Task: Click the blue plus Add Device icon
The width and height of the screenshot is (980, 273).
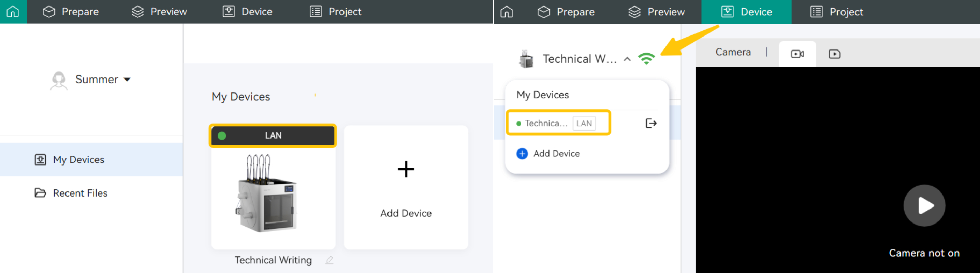Action: pyautogui.click(x=522, y=154)
